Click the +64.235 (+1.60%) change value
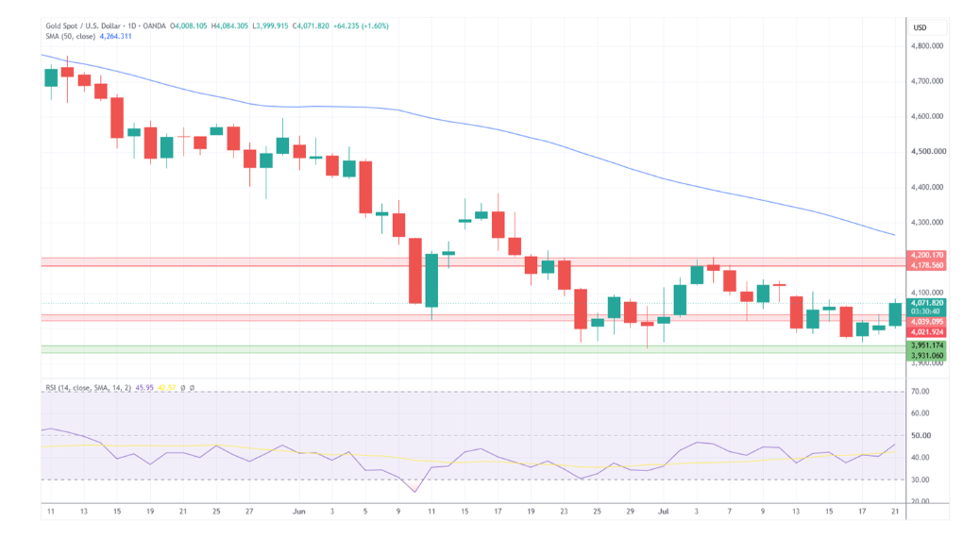This screenshot has width=980, height=539. pyautogui.click(x=362, y=26)
